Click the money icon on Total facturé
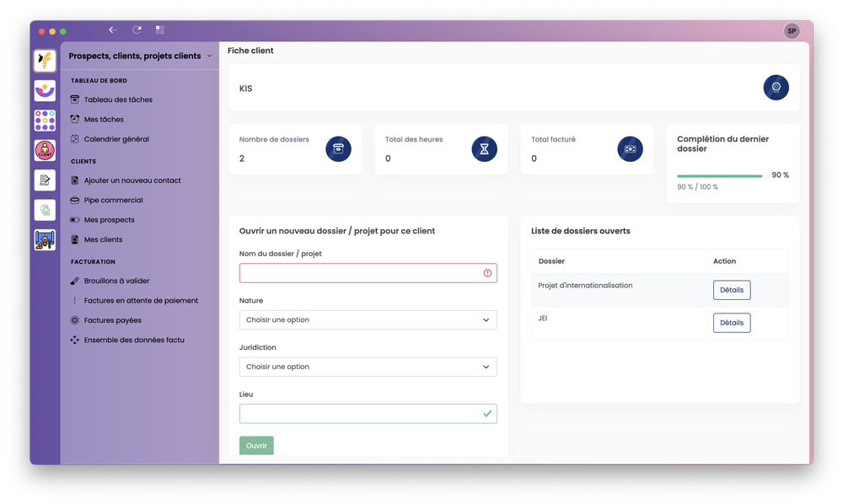843x504 pixels. pyautogui.click(x=630, y=149)
